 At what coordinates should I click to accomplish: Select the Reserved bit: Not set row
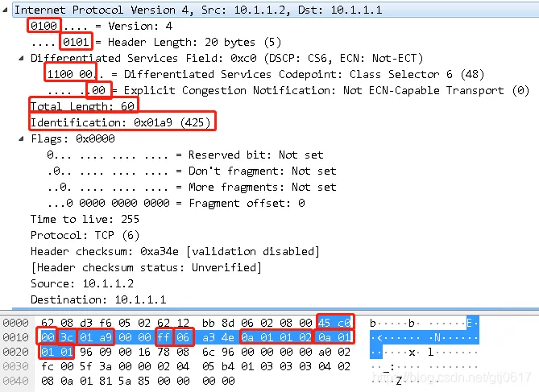click(x=185, y=155)
